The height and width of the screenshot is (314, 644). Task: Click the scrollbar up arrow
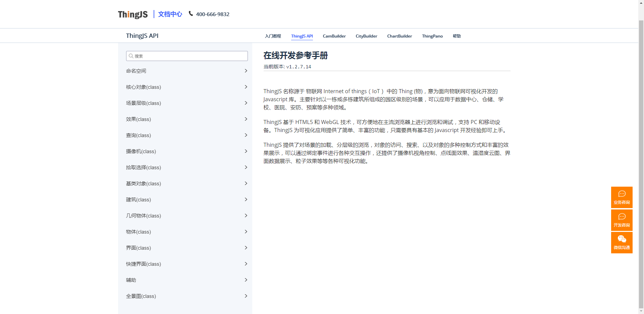coord(641,3)
